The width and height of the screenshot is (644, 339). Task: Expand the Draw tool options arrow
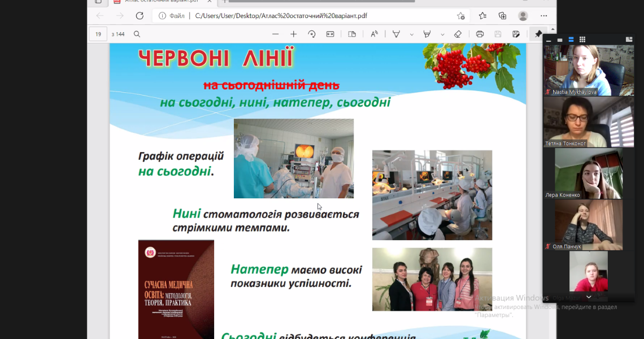(411, 34)
